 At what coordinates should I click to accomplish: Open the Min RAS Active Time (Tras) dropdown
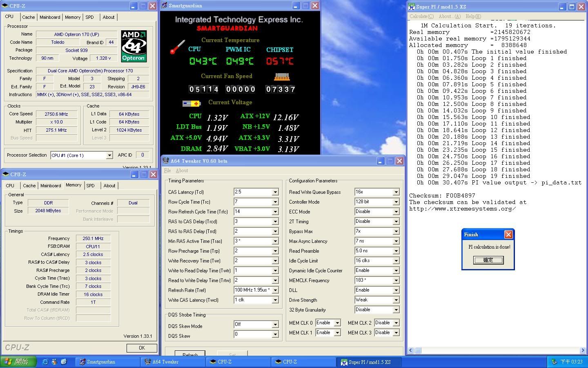pos(275,241)
